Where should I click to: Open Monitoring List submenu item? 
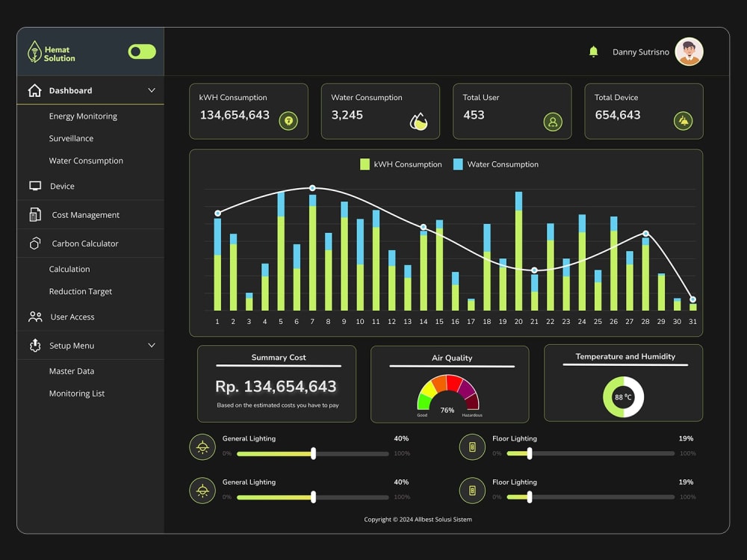pos(77,393)
